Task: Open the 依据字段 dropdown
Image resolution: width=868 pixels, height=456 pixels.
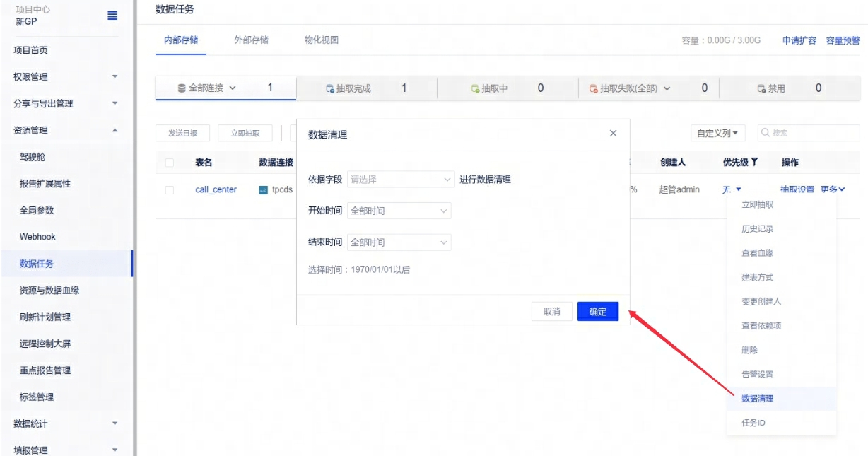Action: tap(400, 180)
